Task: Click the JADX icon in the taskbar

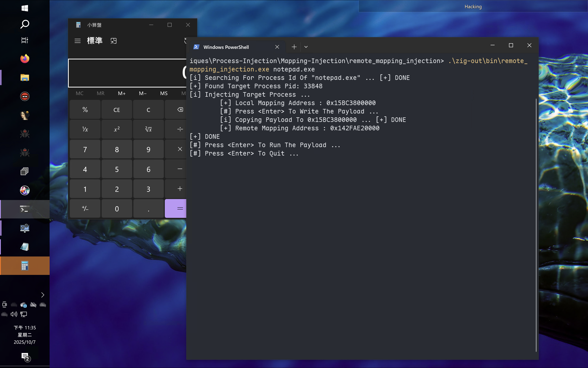Action: 25,190
